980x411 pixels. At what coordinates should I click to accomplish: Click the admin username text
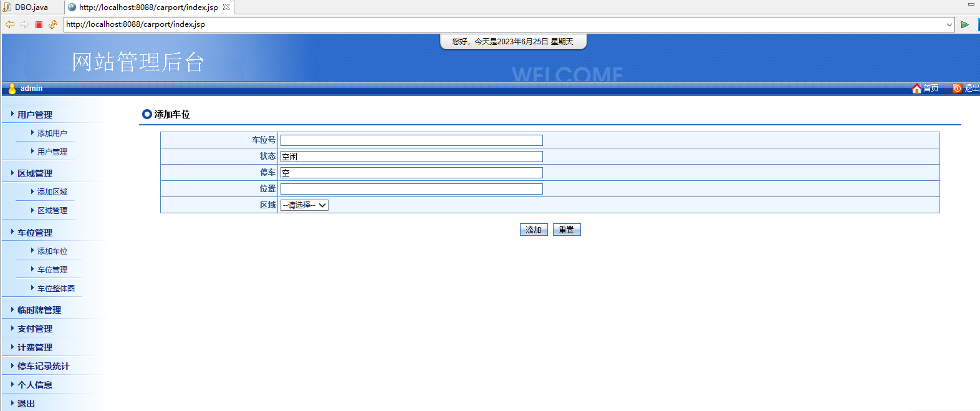pos(31,89)
